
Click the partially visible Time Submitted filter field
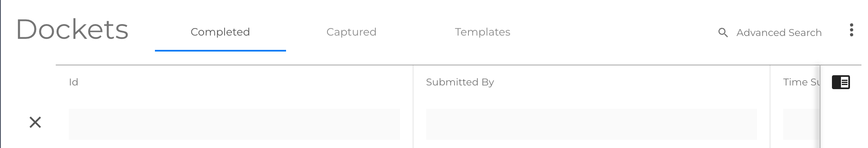[x=801, y=124]
